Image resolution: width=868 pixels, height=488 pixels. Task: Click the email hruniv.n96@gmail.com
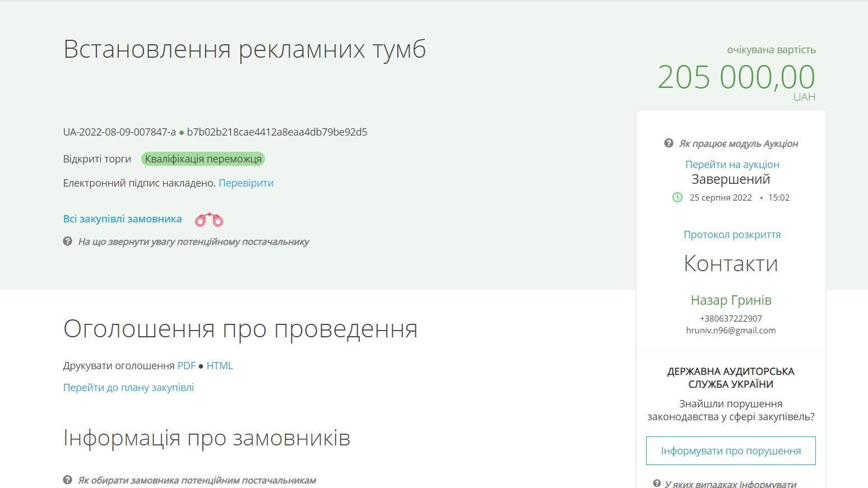[x=730, y=330]
